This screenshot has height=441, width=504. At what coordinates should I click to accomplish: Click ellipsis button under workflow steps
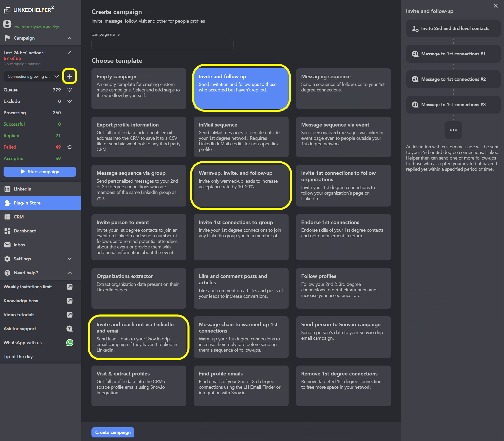[x=453, y=130]
